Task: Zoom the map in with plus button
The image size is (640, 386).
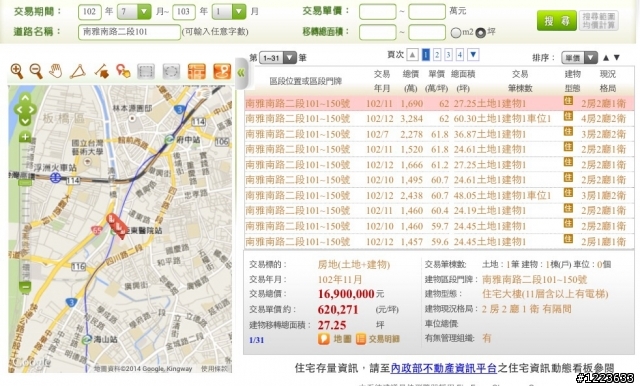Action: point(25,137)
